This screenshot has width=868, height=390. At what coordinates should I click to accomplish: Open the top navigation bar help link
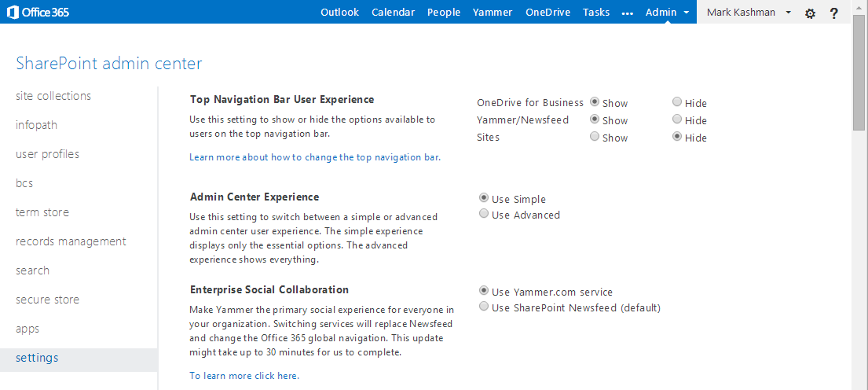pyautogui.click(x=315, y=156)
